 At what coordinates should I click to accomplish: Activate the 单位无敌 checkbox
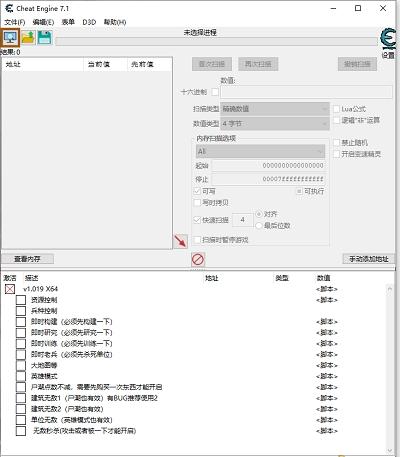tap(21, 420)
